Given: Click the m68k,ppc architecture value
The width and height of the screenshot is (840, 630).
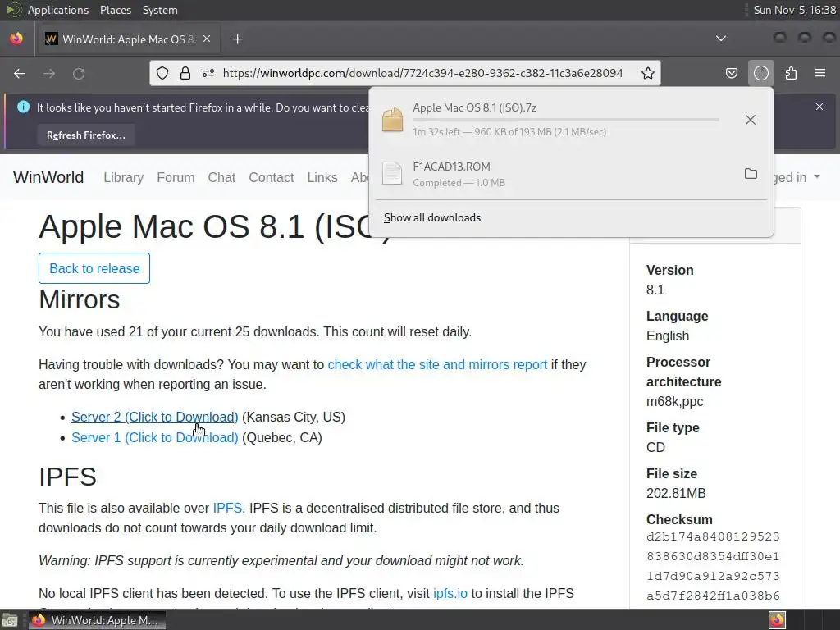Looking at the screenshot, I should [674, 402].
